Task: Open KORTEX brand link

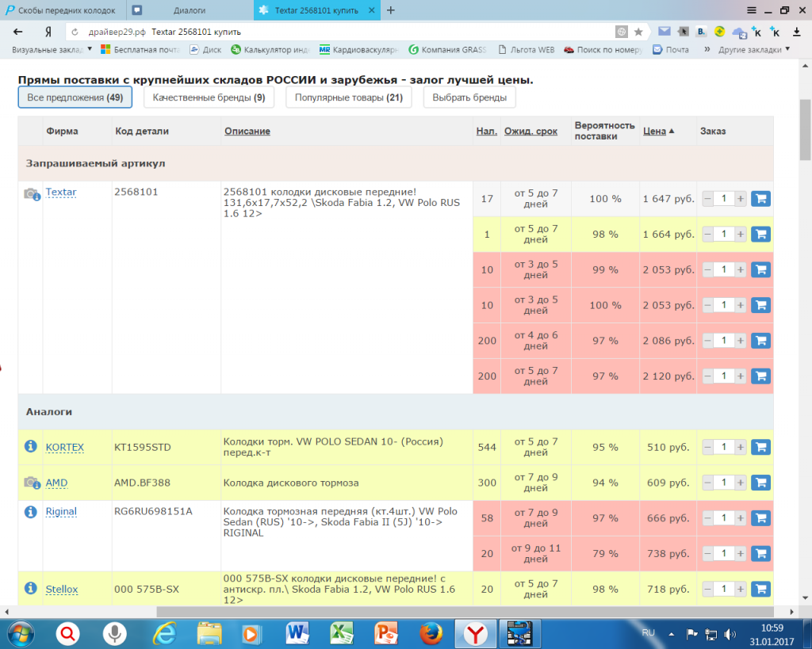Action: (x=65, y=447)
